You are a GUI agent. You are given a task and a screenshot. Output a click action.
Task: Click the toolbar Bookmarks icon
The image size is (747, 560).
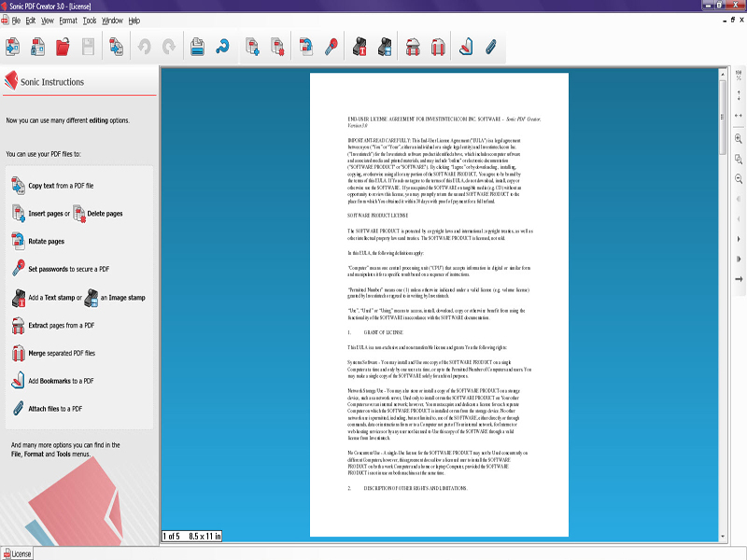tap(466, 48)
